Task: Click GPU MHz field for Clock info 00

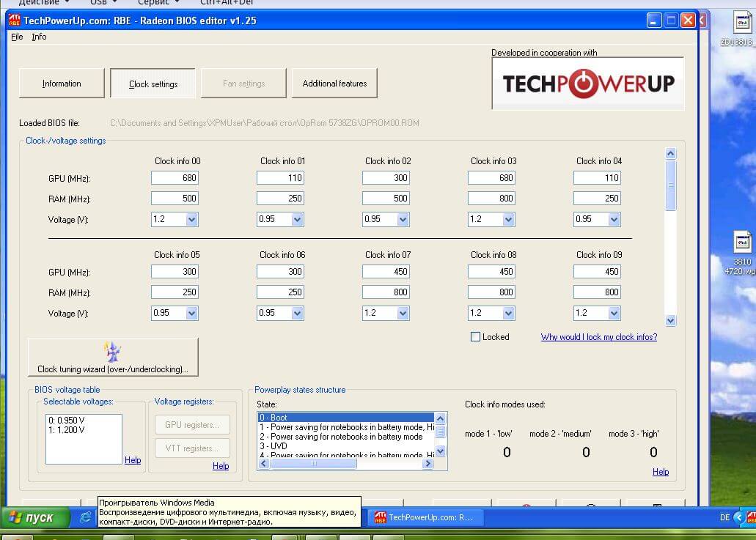Action: pos(175,178)
